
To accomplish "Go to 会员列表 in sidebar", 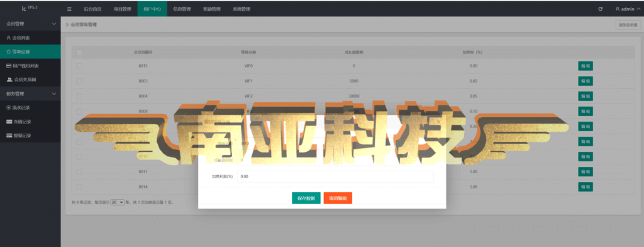I will [30, 38].
